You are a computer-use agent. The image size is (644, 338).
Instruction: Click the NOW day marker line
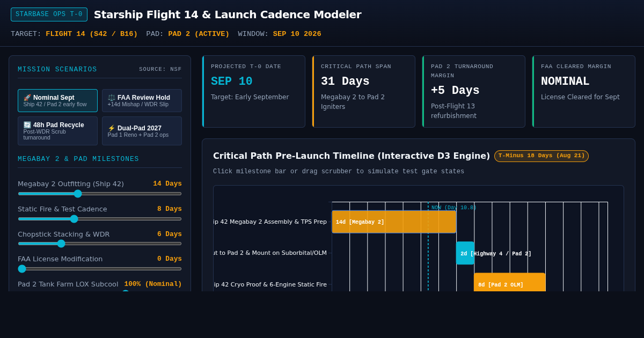(428, 247)
